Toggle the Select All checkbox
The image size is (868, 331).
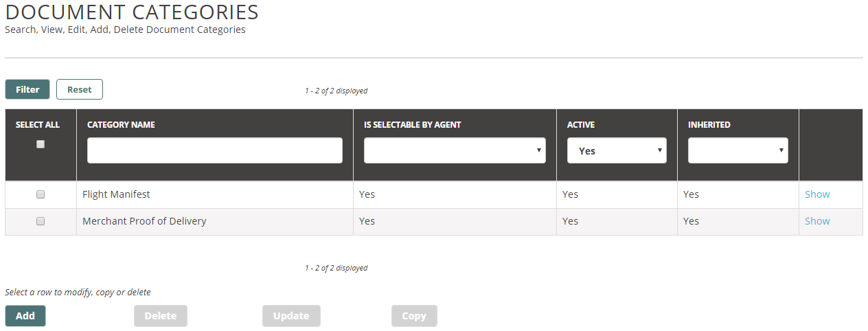click(41, 144)
